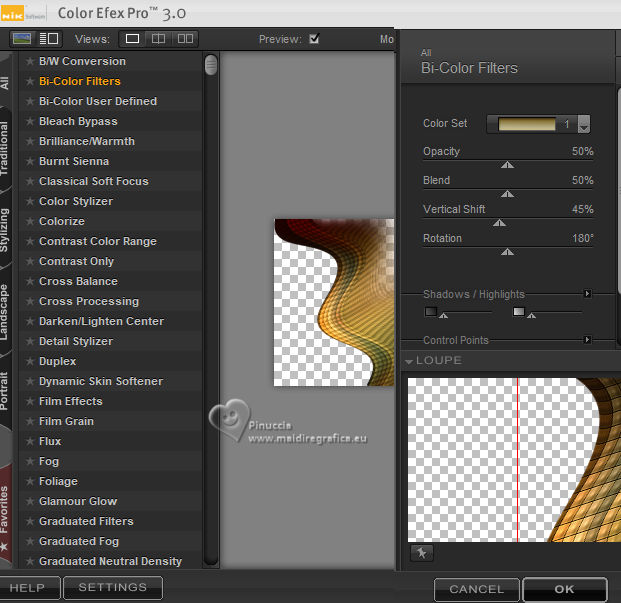Favorite star for Brilliance/Warmth
Viewport: 621px width, 603px height.
pos(30,141)
